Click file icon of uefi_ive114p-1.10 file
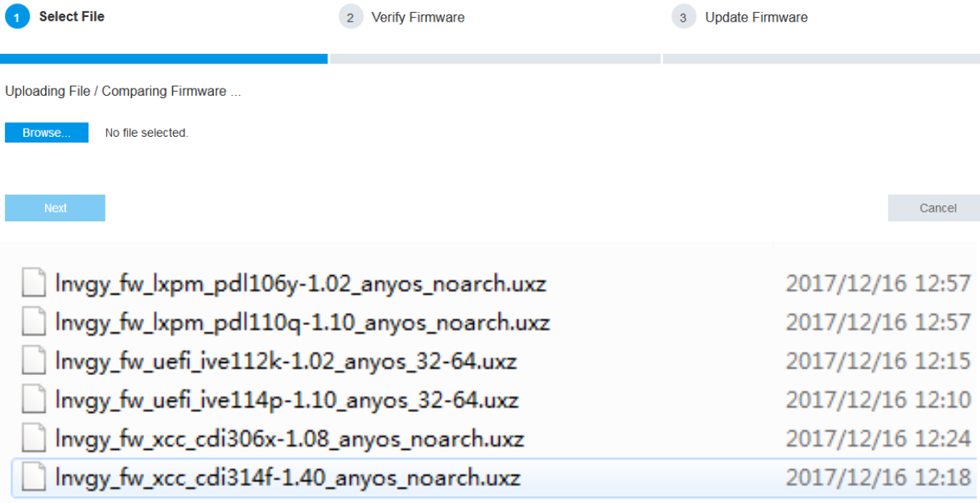 (33, 400)
